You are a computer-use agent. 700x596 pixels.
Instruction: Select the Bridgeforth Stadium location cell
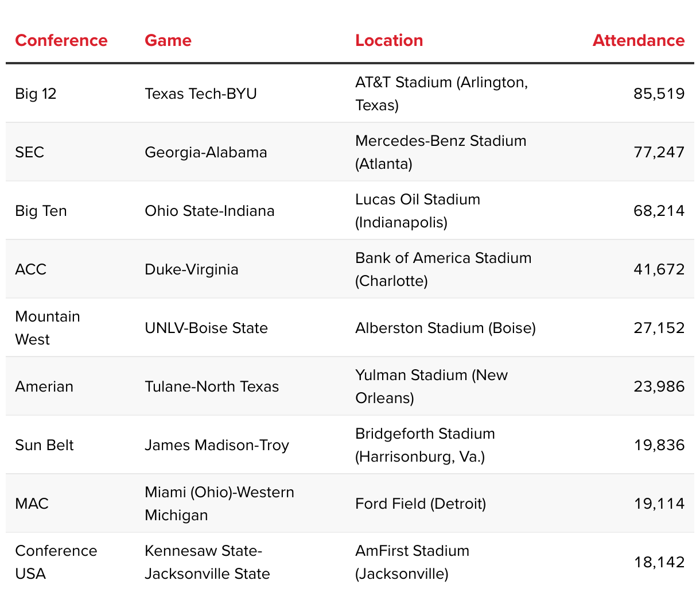(425, 445)
